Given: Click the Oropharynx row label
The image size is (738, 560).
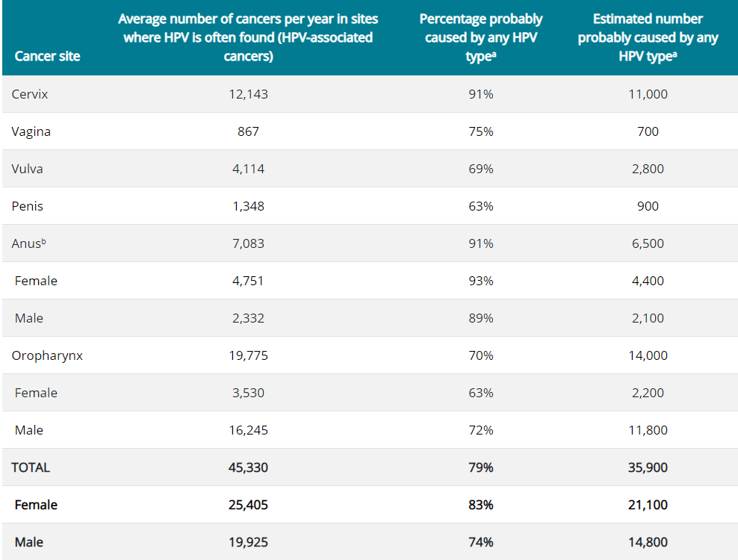Looking at the screenshot, I should pos(47,355).
